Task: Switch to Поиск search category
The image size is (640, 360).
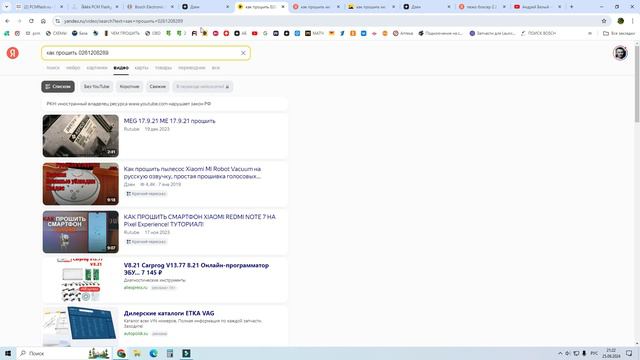Action: click(53, 68)
